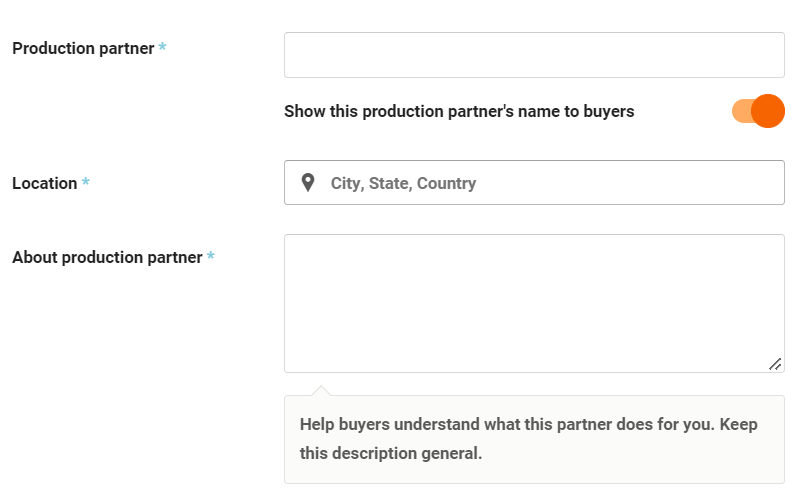The height and width of the screenshot is (503, 797).
Task: Click the orange knob of the switch
Action: 767,111
